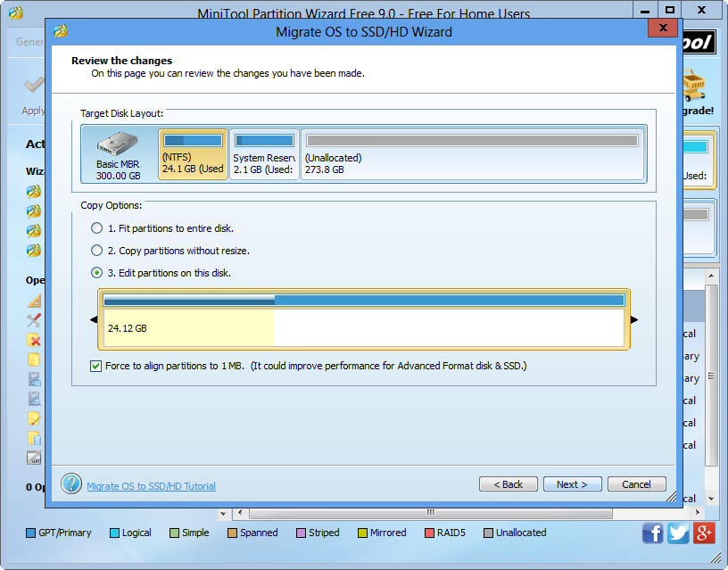Select the Unallocated 273.8 GB block

[x=473, y=154]
